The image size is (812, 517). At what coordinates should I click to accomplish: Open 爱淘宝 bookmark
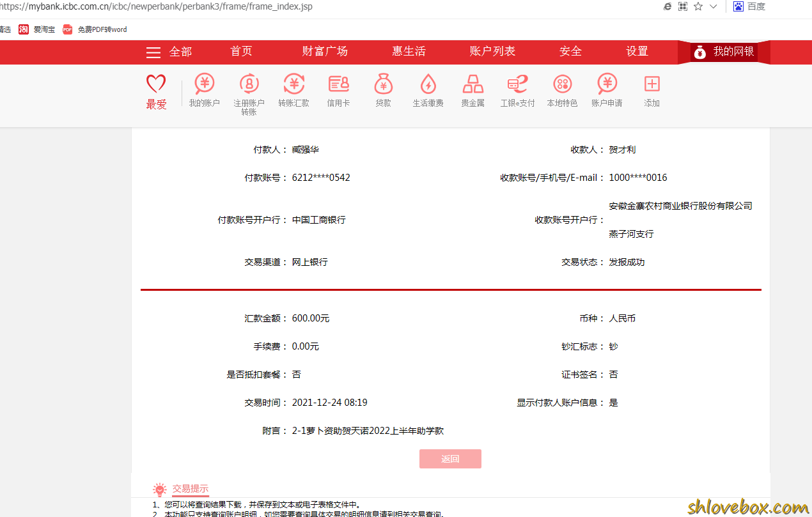pyautogui.click(x=37, y=29)
